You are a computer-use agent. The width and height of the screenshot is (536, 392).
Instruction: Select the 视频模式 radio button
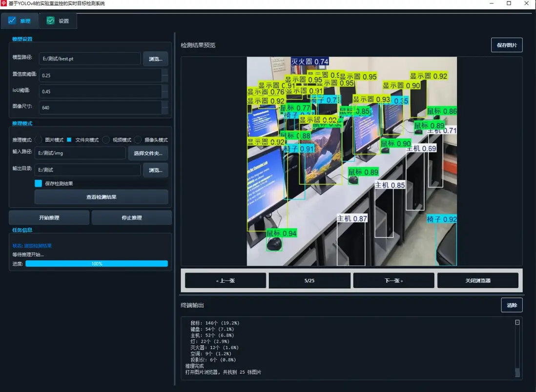[106, 140]
